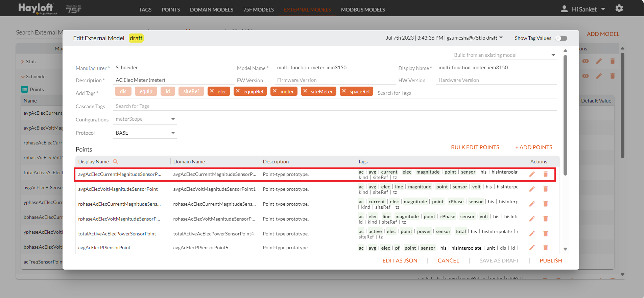Click the background page scrollbar thumb
This screenshot has width=644, height=298.
tap(622, 105)
